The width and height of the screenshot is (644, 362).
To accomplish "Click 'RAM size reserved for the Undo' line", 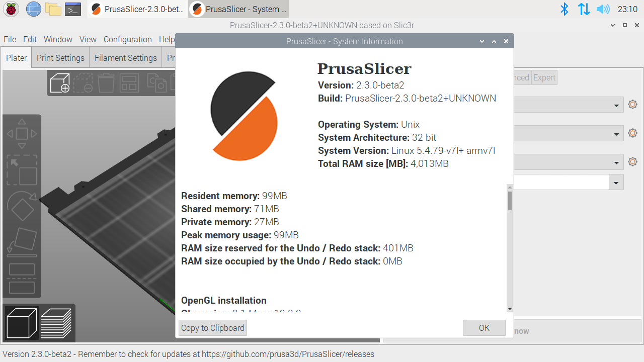I will 297,248.
